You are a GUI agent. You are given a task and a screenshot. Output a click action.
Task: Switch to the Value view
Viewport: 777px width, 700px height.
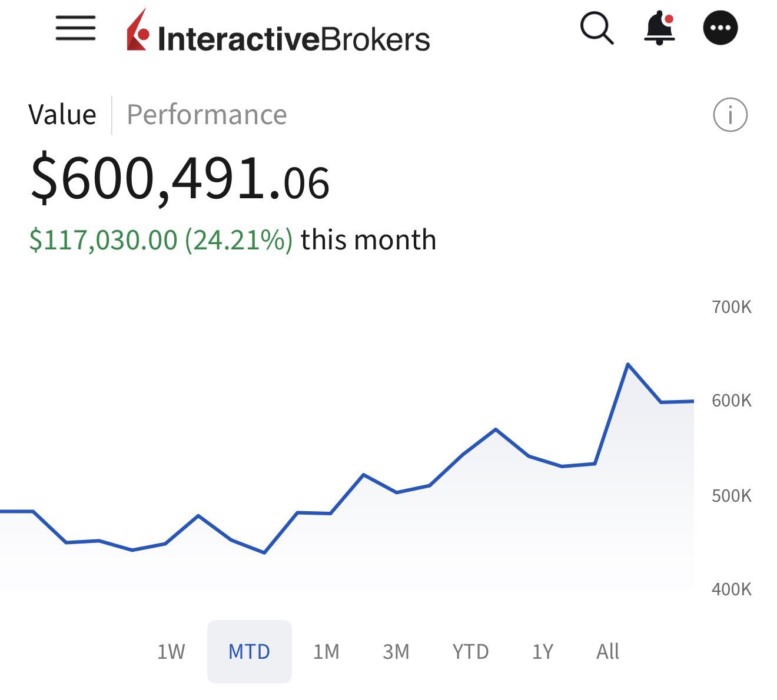(62, 115)
